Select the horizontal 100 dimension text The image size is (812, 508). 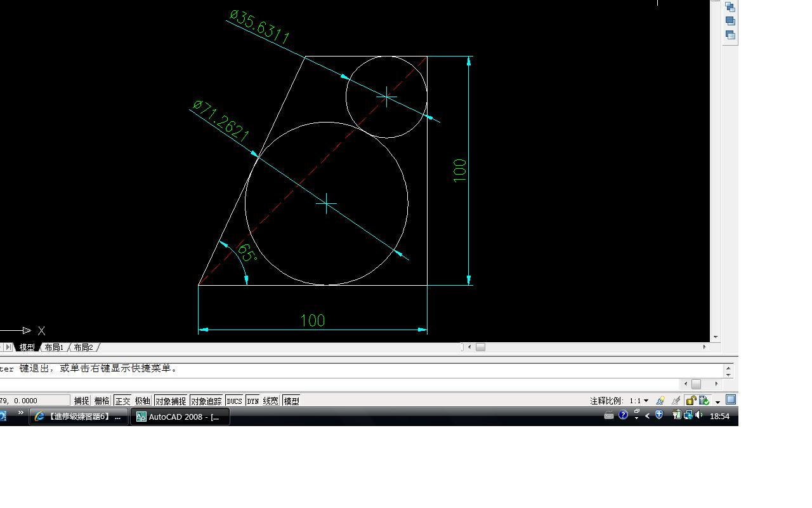(x=313, y=321)
